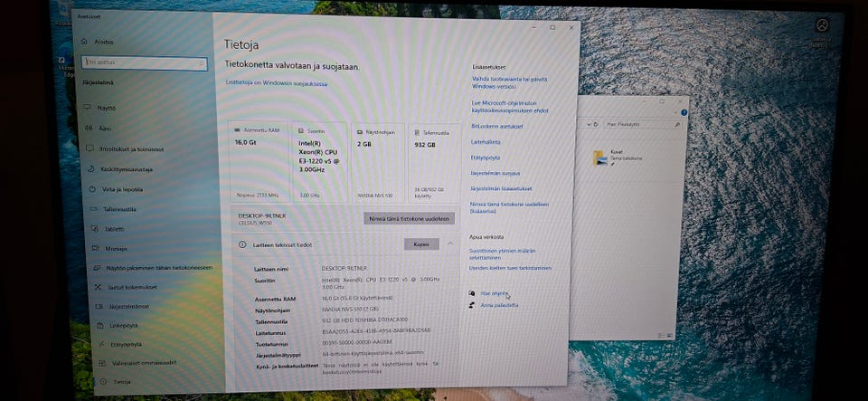The height and width of the screenshot is (401, 868).
Task: Open Järjestelmän suojaus link
Action: click(495, 174)
